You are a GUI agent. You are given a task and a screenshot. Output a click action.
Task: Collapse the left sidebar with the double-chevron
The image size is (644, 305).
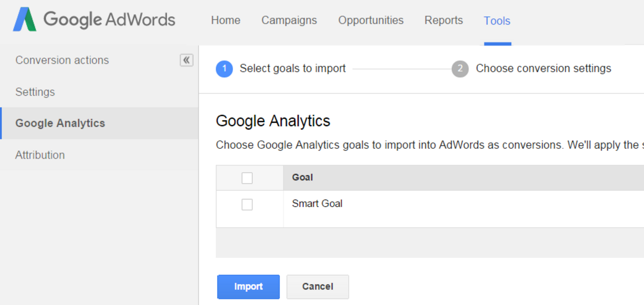186,60
